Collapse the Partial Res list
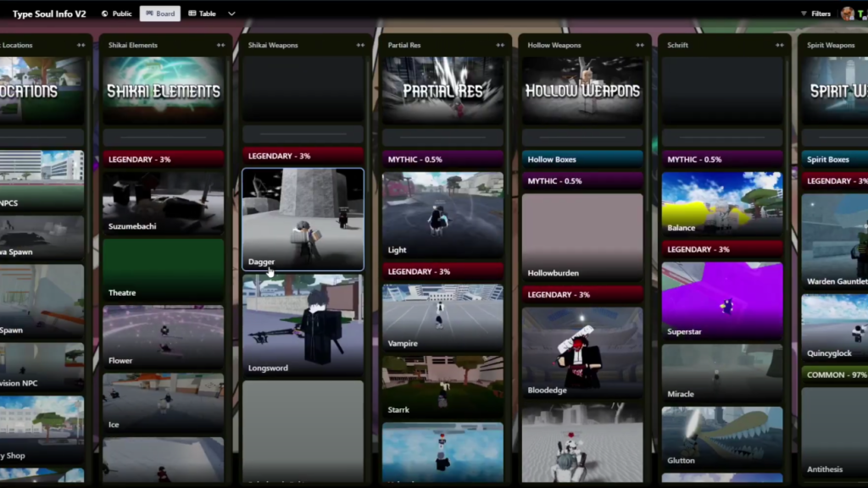 (x=500, y=45)
